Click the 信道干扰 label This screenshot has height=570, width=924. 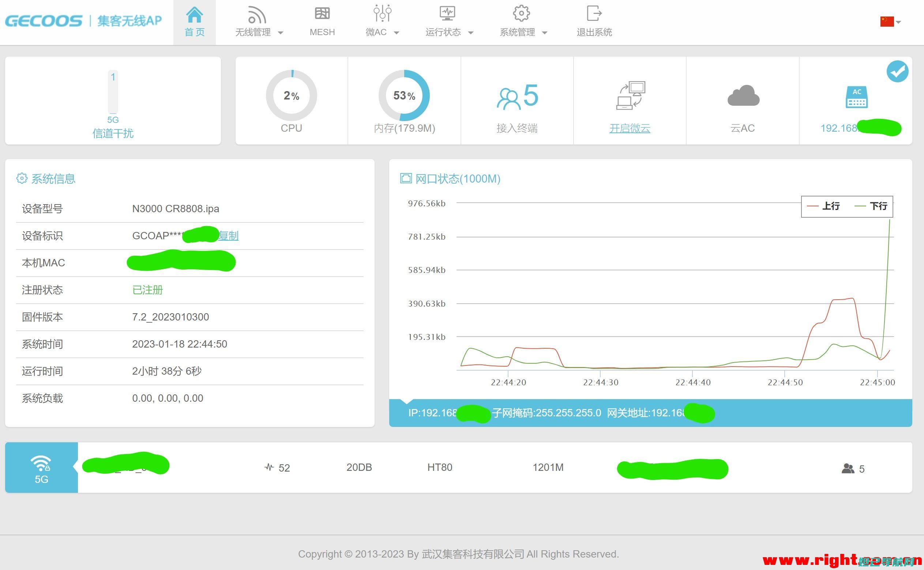tap(113, 134)
